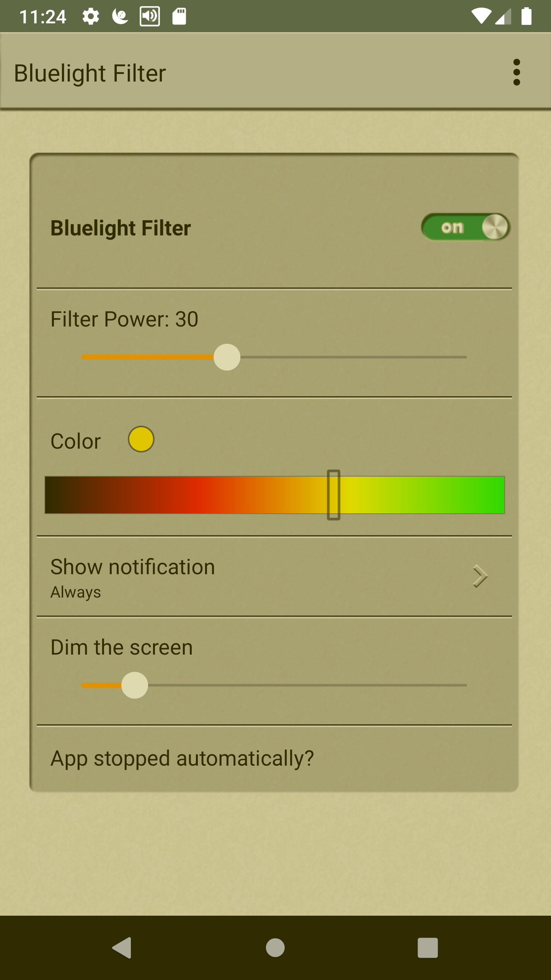Click the color bar selection handle
This screenshot has width=551, height=980.
coord(334,495)
